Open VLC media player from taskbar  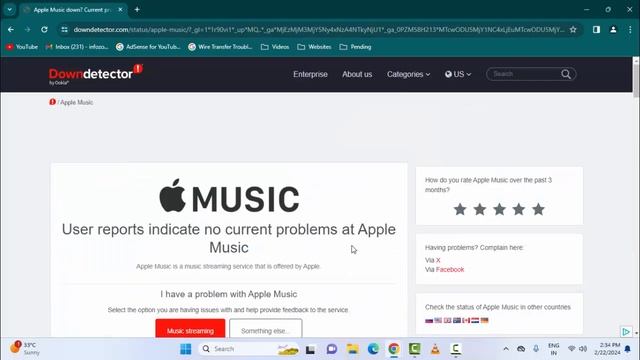pos(435,349)
